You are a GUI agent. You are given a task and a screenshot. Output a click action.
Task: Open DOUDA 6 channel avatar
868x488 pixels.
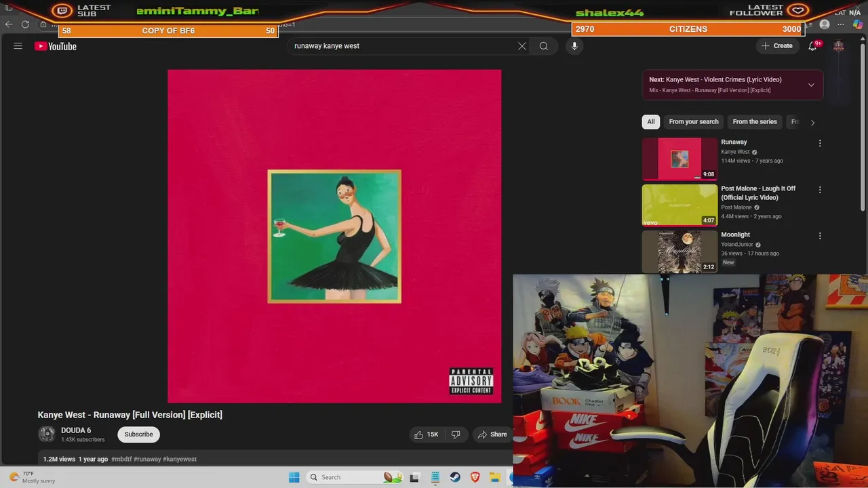pyautogui.click(x=47, y=434)
